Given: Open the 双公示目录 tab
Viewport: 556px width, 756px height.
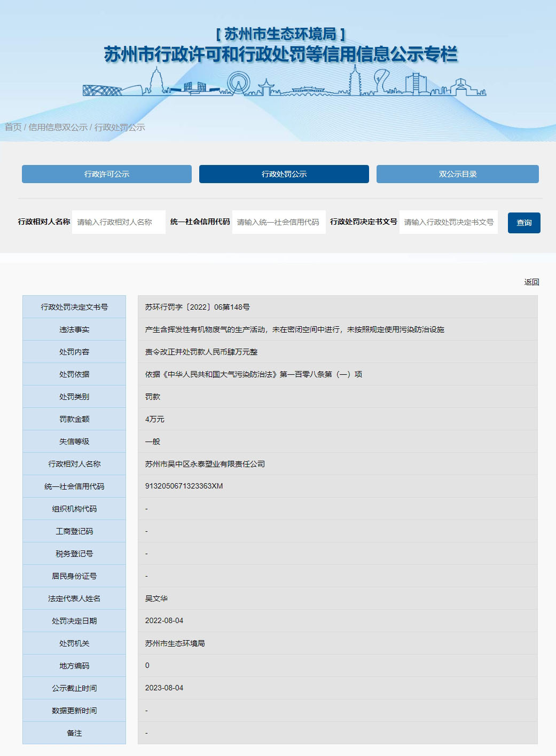Looking at the screenshot, I should 457,174.
